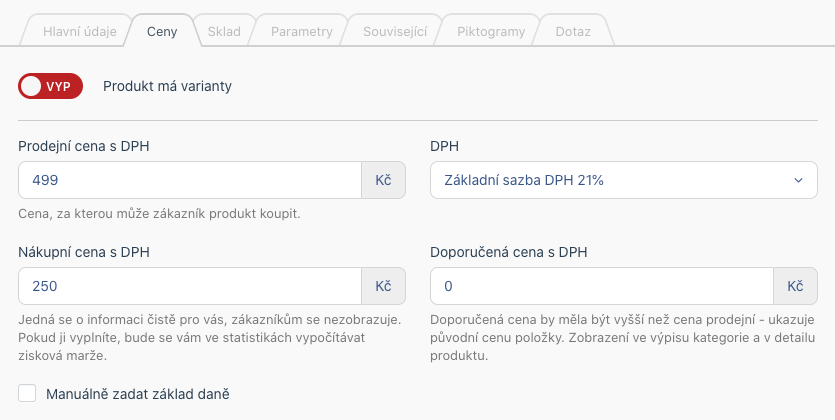Open the DPH rate dropdown
The image size is (835, 420).
624,180
